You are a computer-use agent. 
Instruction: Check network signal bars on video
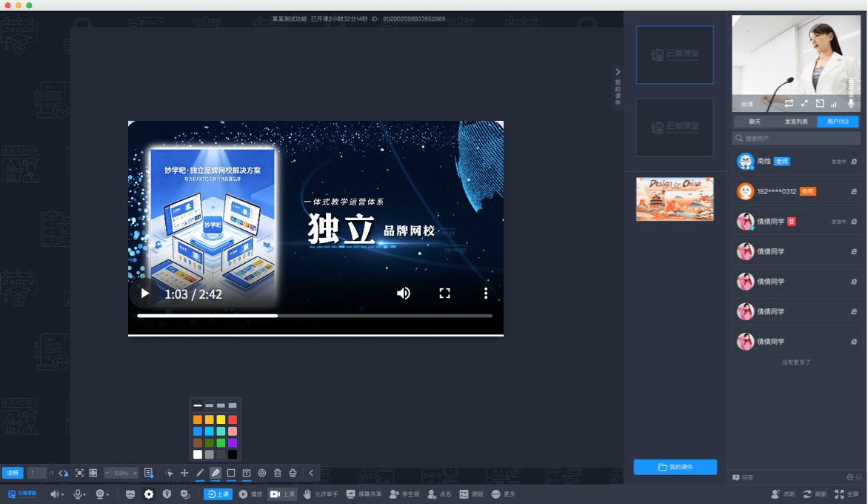click(x=834, y=104)
